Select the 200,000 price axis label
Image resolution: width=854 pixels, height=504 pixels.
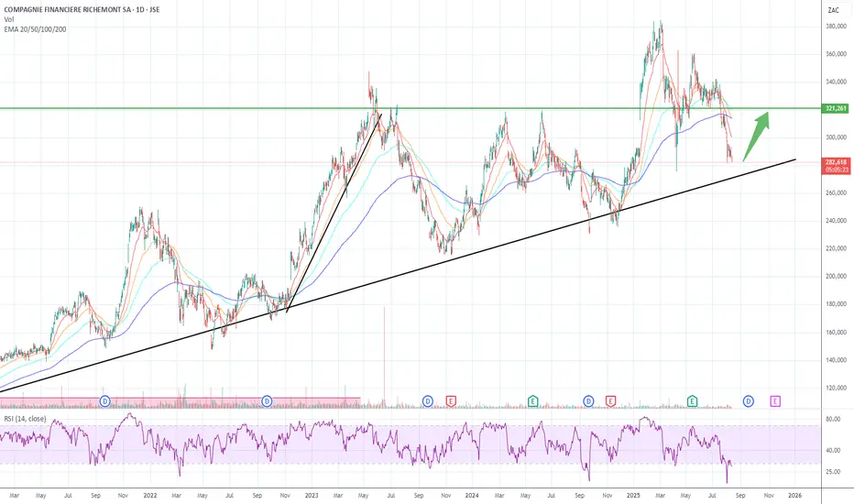click(836, 276)
